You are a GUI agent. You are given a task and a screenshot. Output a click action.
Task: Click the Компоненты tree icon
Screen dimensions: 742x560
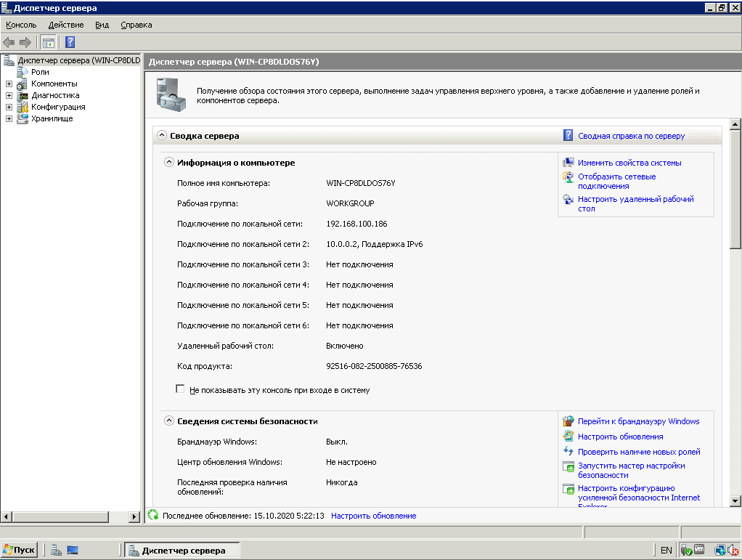(23, 84)
